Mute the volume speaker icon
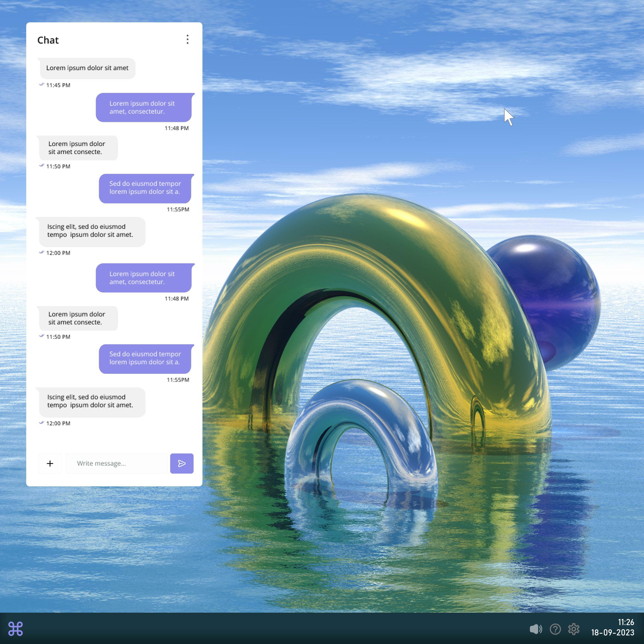 [535, 629]
